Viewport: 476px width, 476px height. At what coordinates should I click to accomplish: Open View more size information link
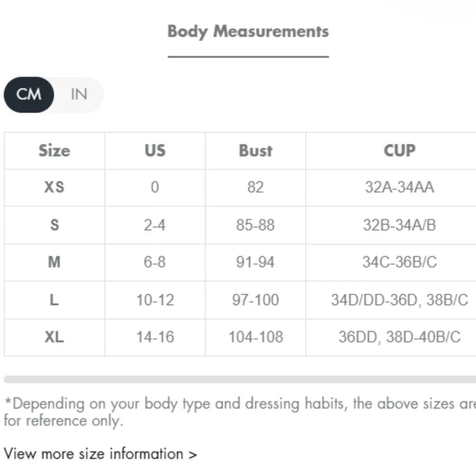100,454
